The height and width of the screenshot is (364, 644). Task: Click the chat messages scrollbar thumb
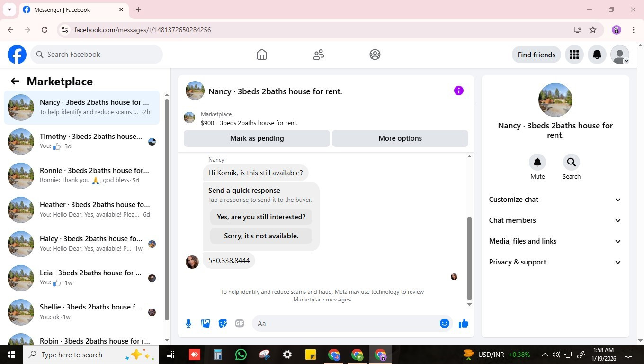point(469,258)
